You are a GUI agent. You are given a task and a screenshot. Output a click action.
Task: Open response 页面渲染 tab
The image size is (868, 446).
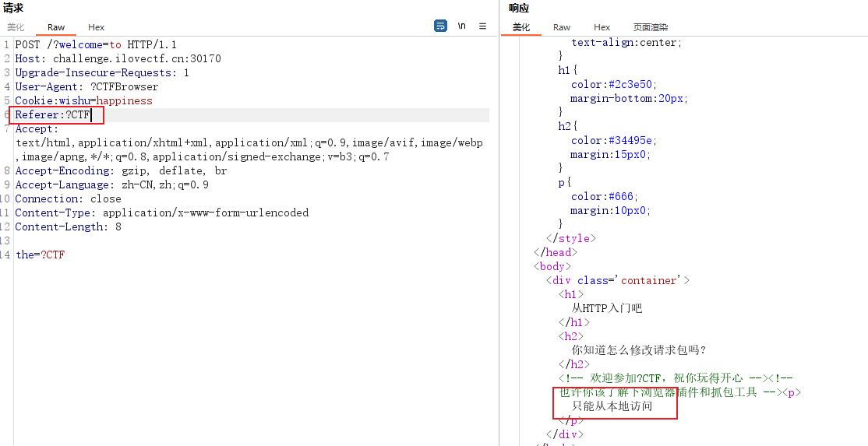point(651,27)
